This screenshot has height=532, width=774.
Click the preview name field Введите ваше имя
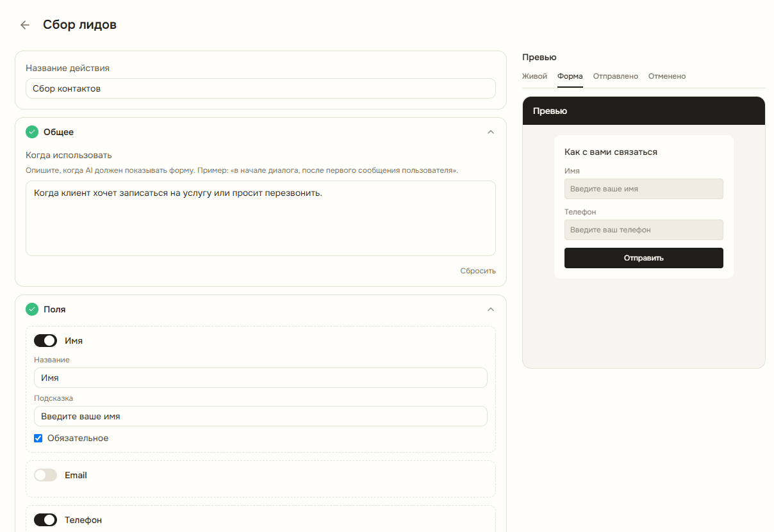644,189
